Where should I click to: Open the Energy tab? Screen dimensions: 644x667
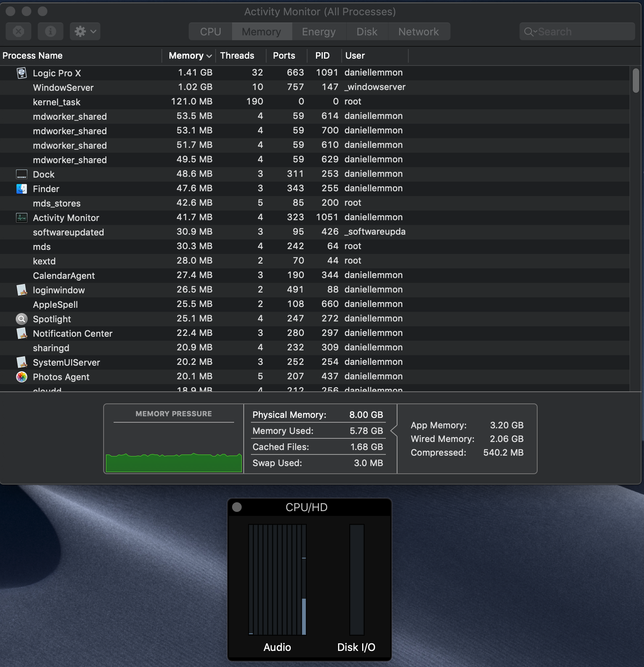[319, 32]
